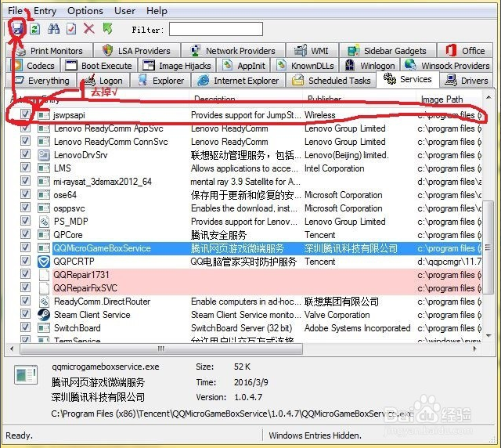Image resolution: width=501 pixels, height=448 pixels.
Task: Click inside the Filter text box
Action: point(216,29)
